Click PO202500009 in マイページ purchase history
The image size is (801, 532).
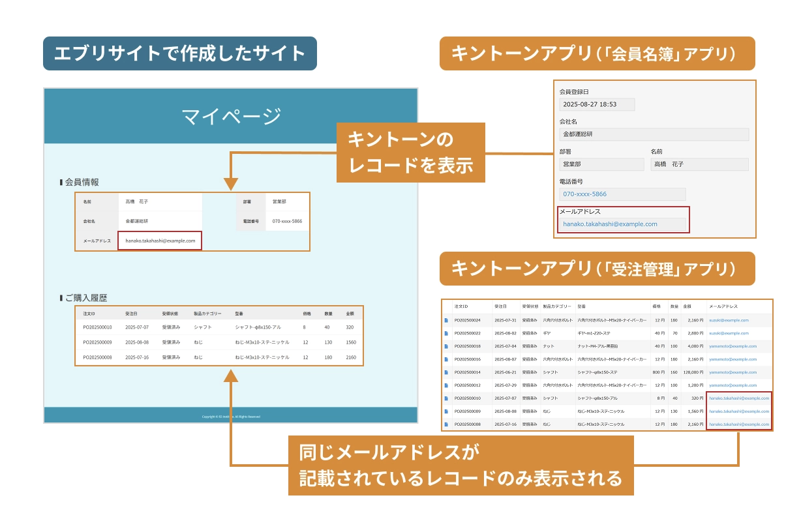98,342
